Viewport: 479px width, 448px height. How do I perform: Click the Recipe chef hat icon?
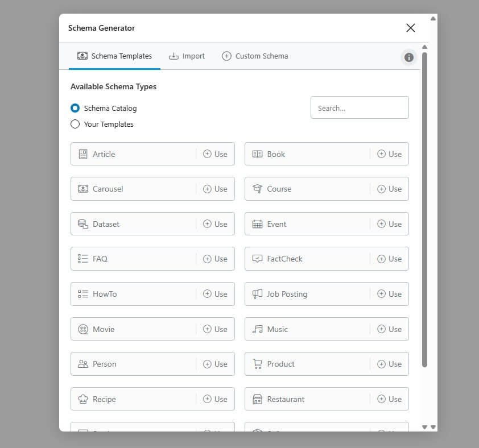(x=83, y=399)
